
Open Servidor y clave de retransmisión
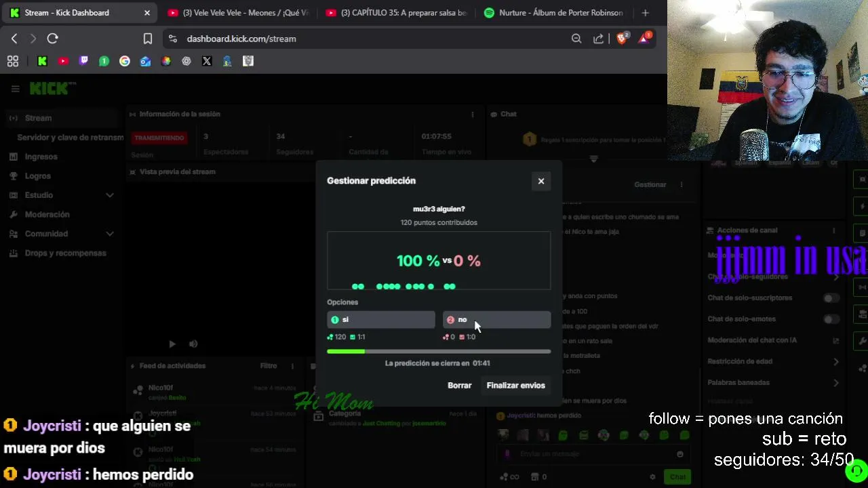coord(70,137)
